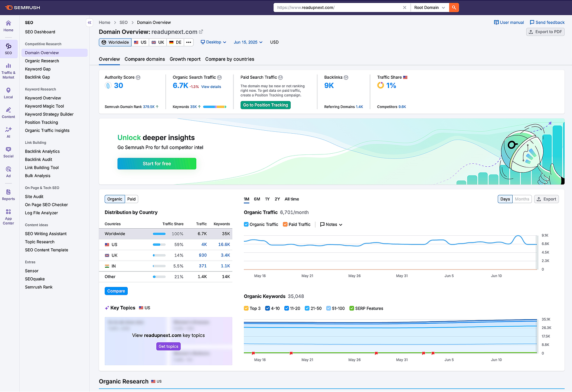Open Local section icon
Image resolution: width=572 pixels, height=392 pixels.
point(9,93)
